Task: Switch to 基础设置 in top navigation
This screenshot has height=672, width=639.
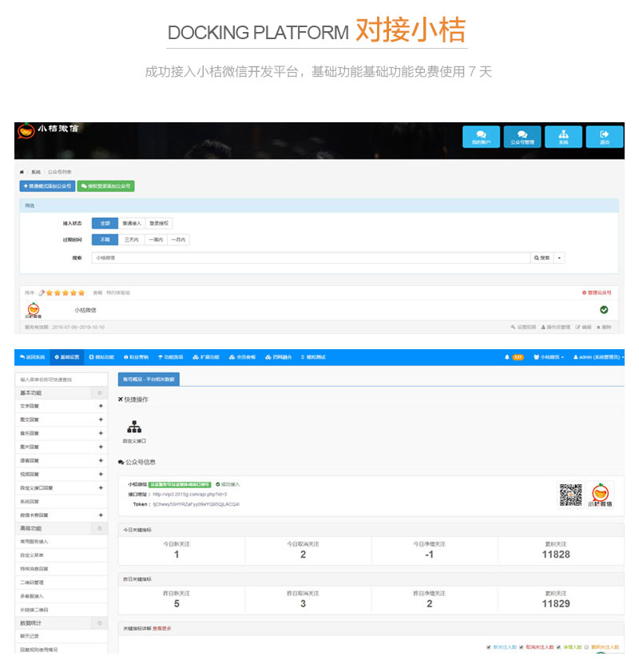Action: pos(67,356)
